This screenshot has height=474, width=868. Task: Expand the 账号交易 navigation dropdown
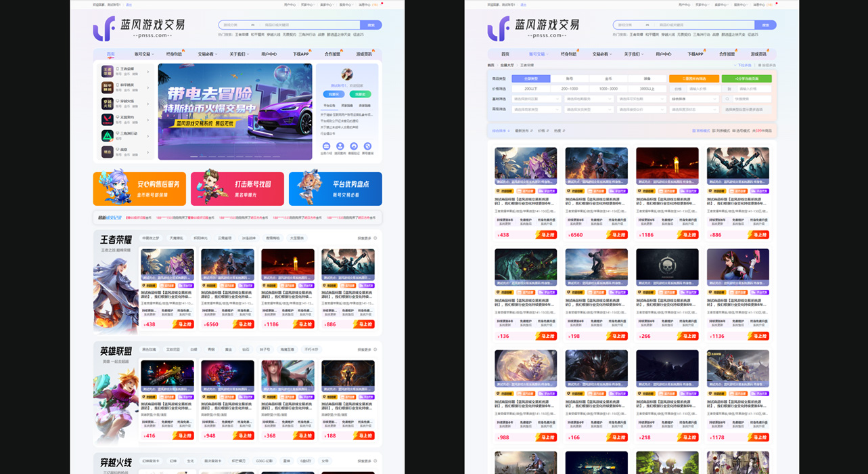pyautogui.click(x=539, y=53)
